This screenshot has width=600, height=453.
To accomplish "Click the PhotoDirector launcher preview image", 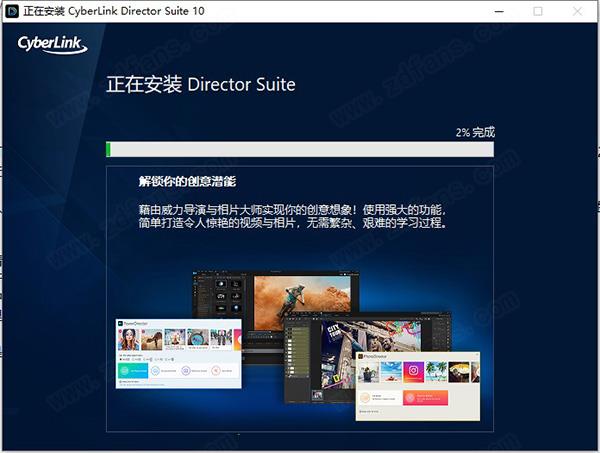I will 417,386.
